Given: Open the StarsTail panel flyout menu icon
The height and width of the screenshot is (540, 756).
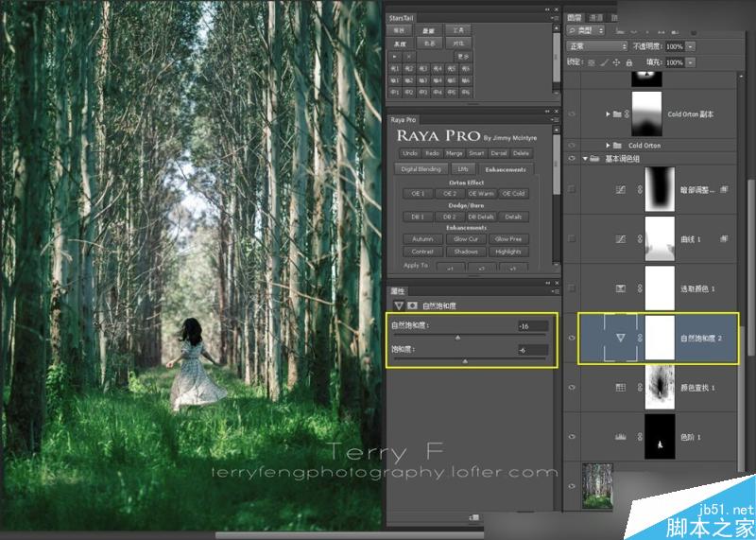Looking at the screenshot, I should tap(557, 18).
